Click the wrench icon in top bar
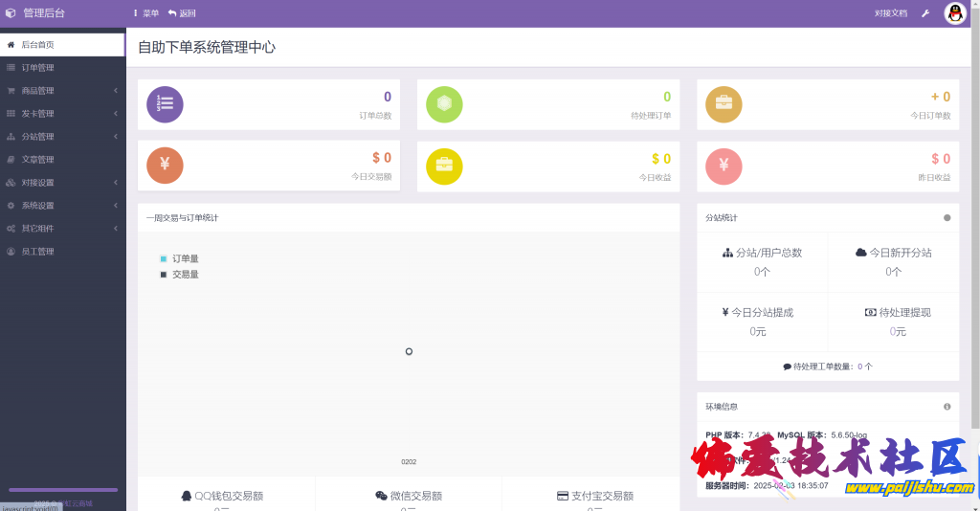The height and width of the screenshot is (511, 980). coord(924,13)
